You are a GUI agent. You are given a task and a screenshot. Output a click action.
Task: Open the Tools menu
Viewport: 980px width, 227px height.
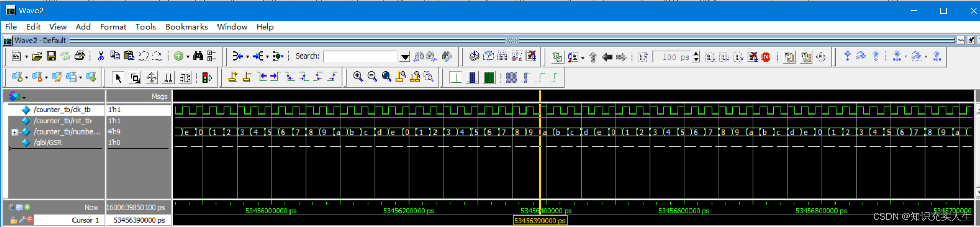146,27
